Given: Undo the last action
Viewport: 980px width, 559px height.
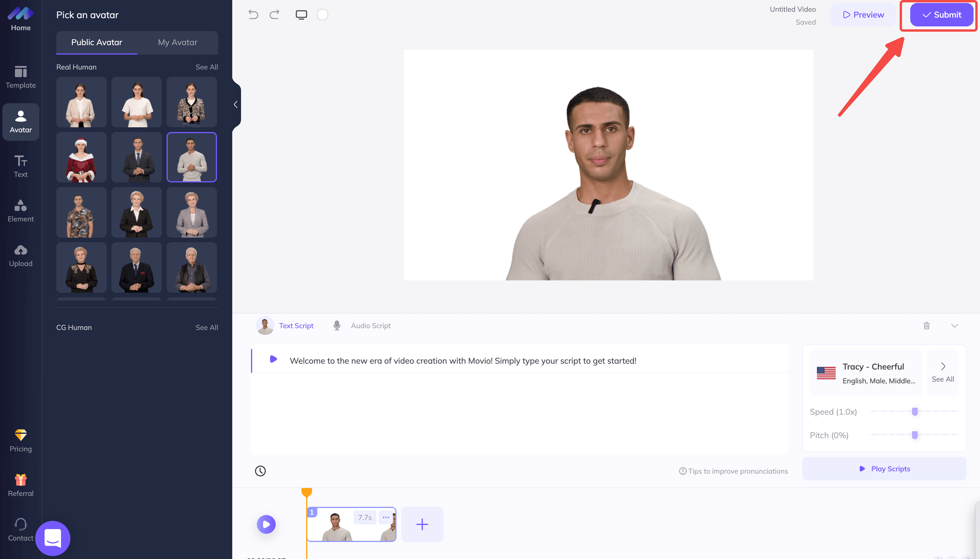Looking at the screenshot, I should 253,15.
